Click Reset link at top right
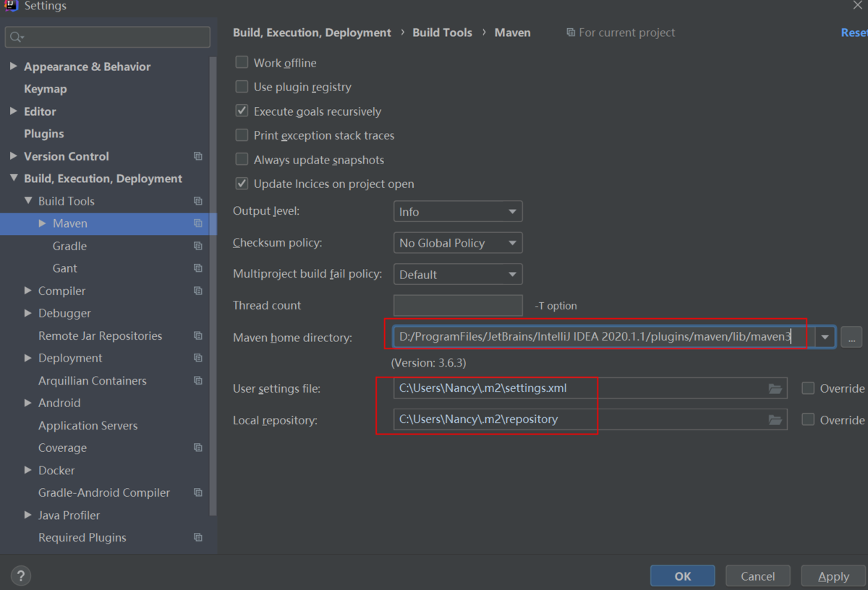Screen dimensions: 868x590 pyautogui.click(x=854, y=33)
